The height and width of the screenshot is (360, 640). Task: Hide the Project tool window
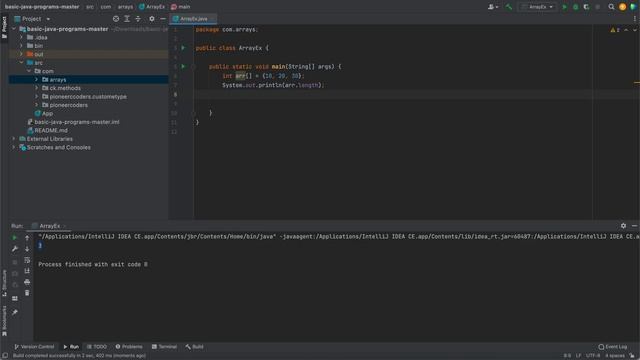162,19
